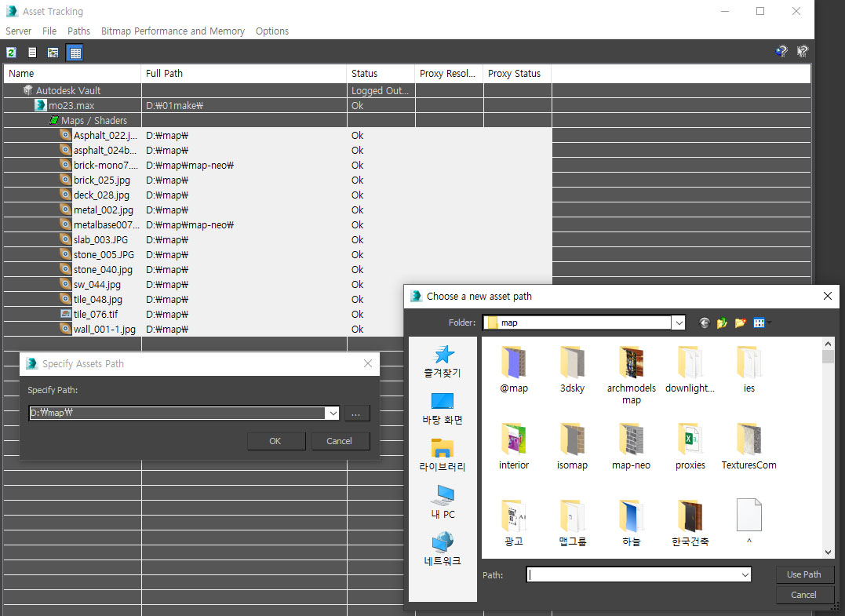
Task: Click the folder list scrollbar up arrow
Action: (828, 343)
